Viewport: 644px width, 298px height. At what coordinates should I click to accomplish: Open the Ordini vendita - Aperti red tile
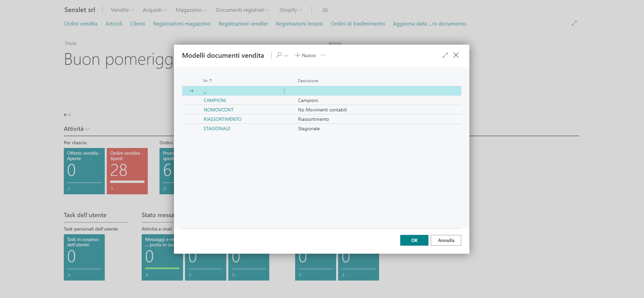[127, 171]
